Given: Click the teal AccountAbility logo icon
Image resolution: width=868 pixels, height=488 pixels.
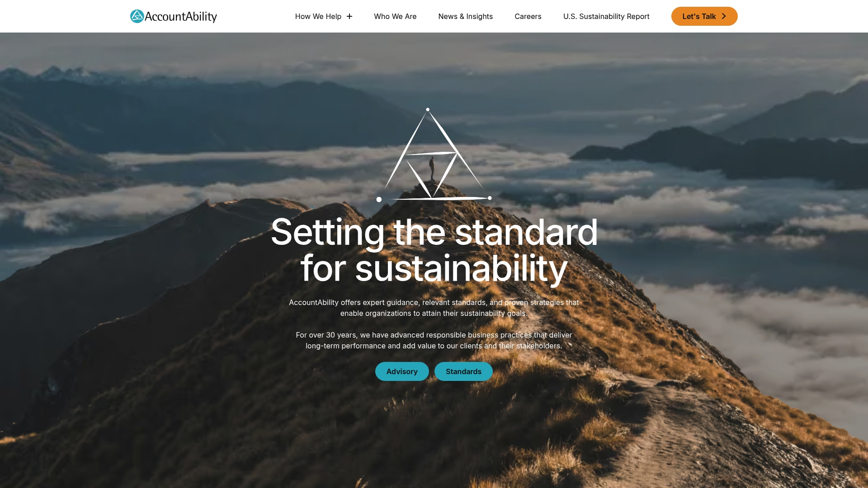Looking at the screenshot, I should (137, 16).
